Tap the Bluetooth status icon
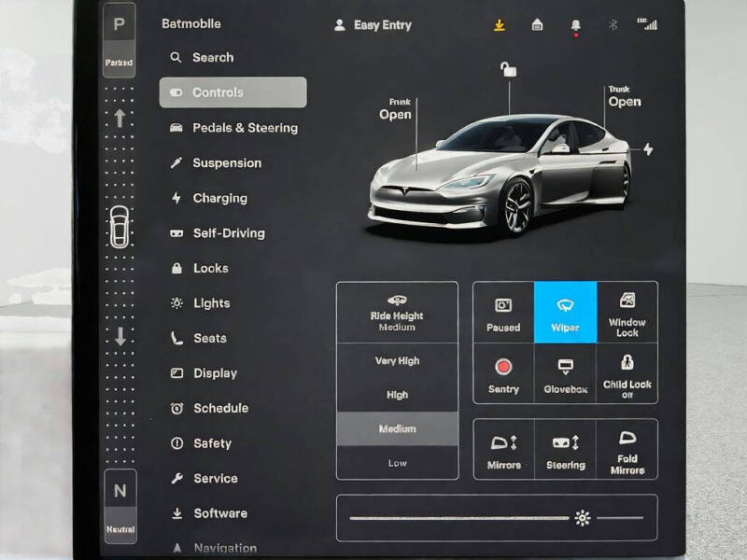 (613, 25)
